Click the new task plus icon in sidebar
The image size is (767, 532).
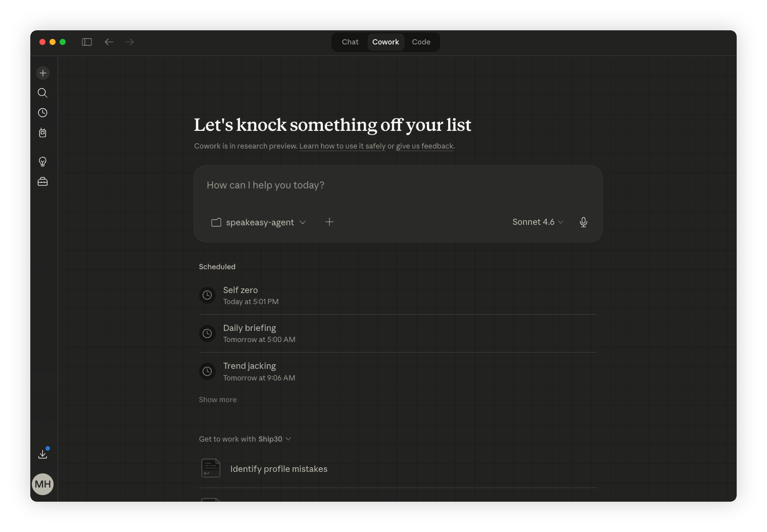pyautogui.click(x=43, y=73)
